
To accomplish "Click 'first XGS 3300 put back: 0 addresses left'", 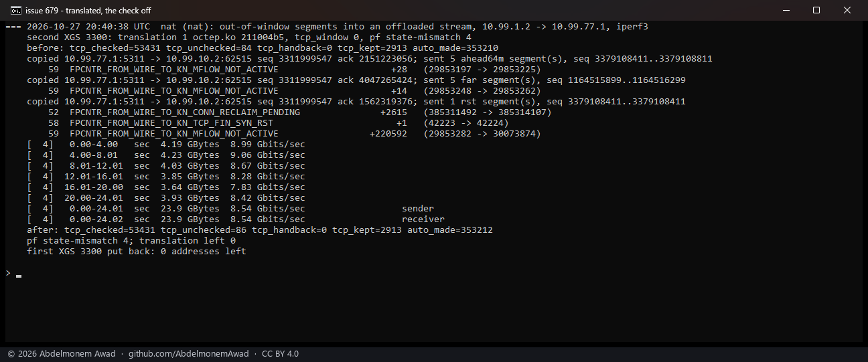I will 137,252.
